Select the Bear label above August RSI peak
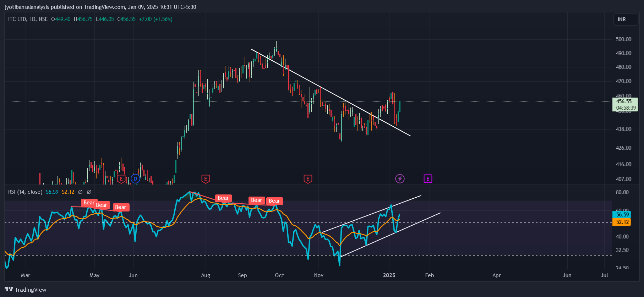Viewport: 644px width, 297px height. 223,198
